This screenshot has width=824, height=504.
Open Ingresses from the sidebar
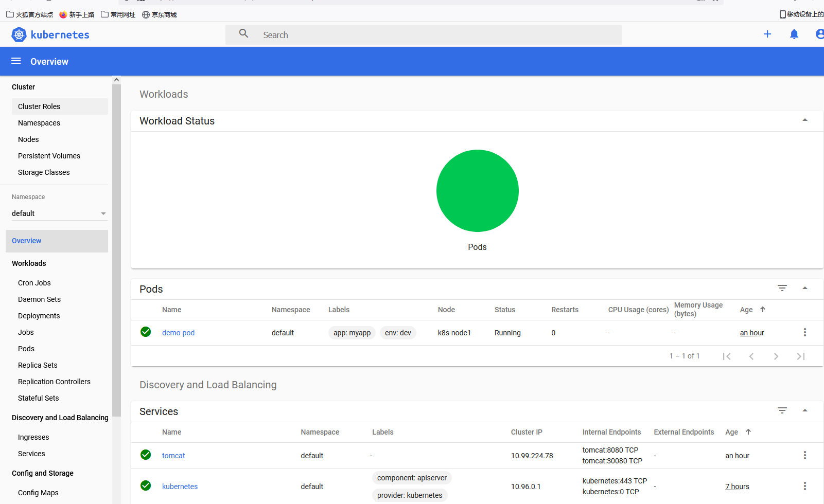[x=33, y=437]
